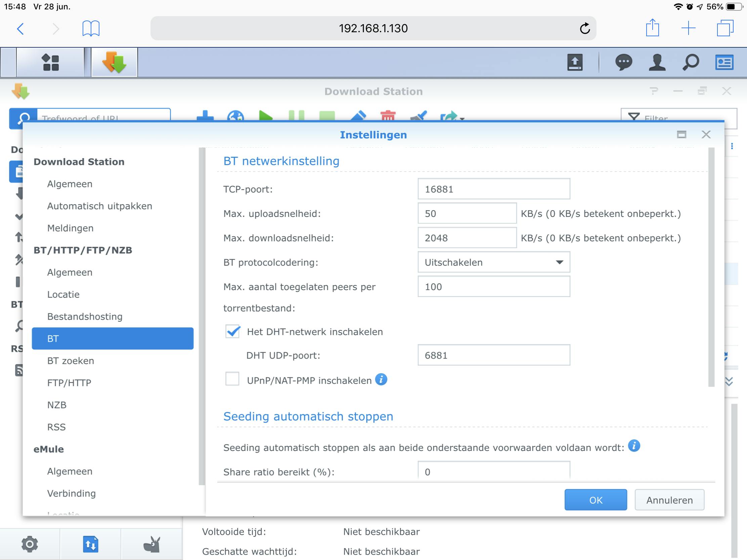747x560 pixels.
Task: Click the Annuleren button
Action: (669, 500)
